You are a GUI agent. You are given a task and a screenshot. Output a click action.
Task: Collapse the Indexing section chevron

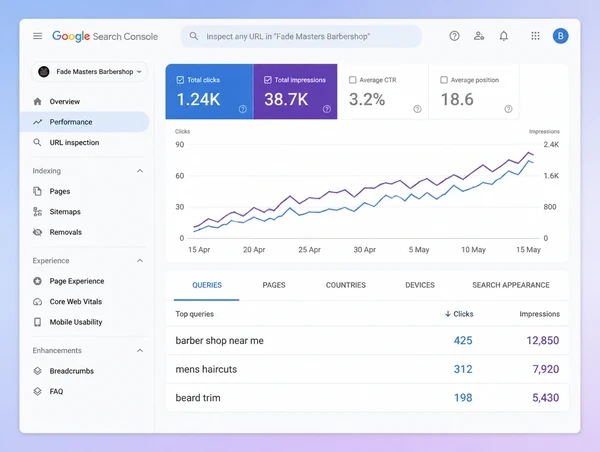point(140,171)
